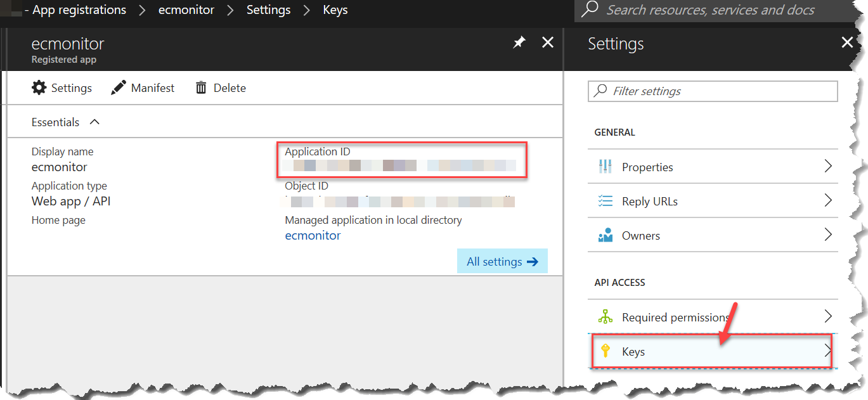The image size is (868, 400).
Task: Select the Keys breadcrumb
Action: pyautogui.click(x=335, y=10)
